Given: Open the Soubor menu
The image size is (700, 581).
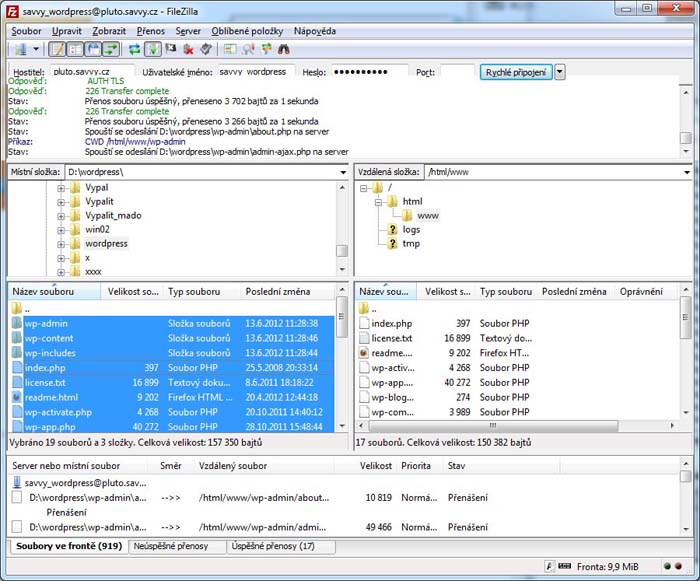Looking at the screenshot, I should [26, 31].
